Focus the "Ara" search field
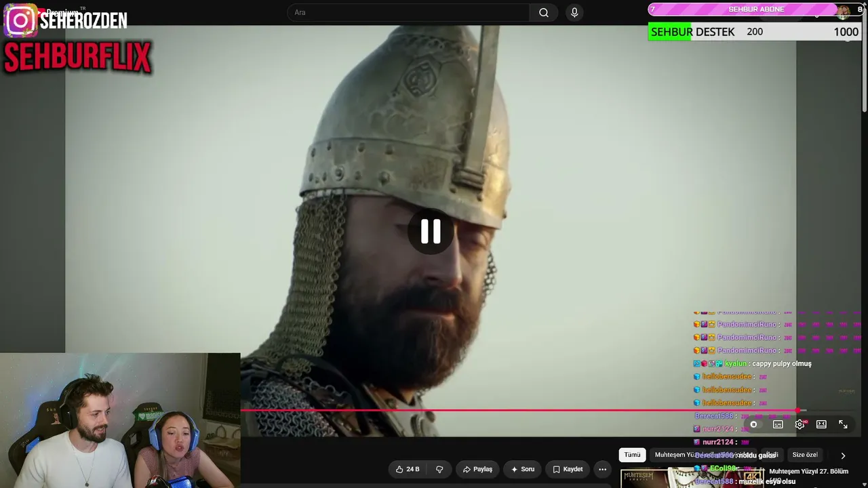The height and width of the screenshot is (488, 868). 408,12
